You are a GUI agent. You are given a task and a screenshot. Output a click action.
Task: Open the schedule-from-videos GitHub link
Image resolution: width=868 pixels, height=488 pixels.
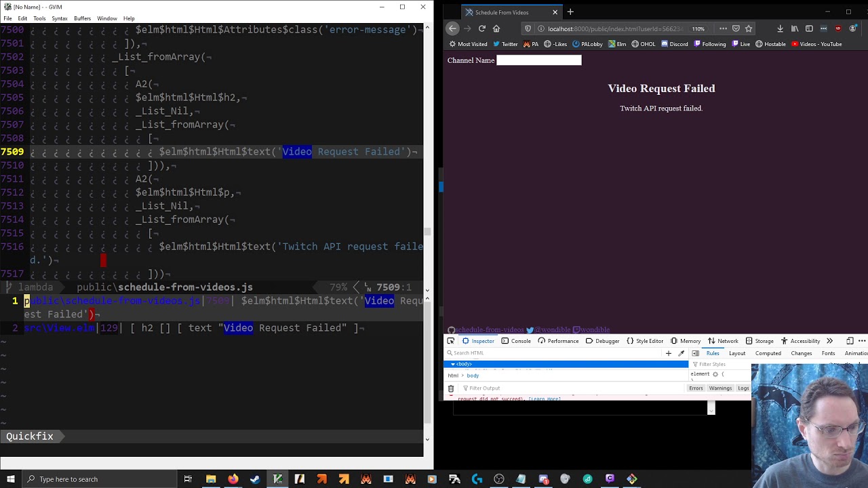point(486,330)
